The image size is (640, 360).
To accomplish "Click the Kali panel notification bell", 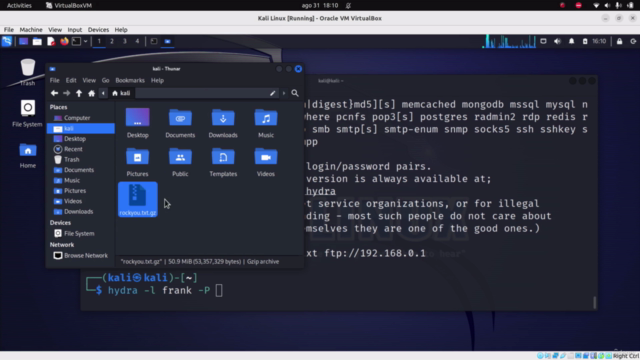I will coord(571,41).
